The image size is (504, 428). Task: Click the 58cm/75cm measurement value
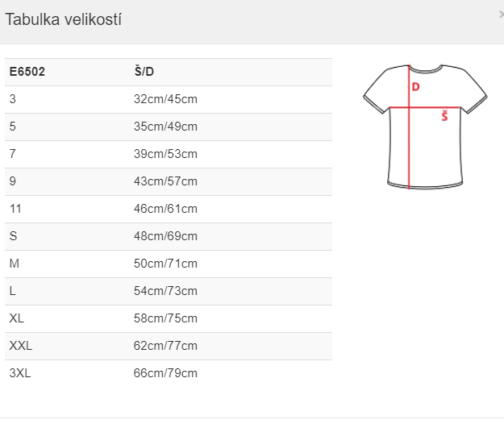165,318
